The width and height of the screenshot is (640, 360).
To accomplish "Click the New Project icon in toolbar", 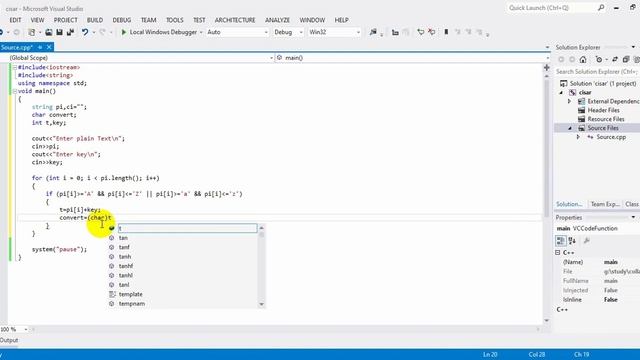I will click(x=31, y=32).
